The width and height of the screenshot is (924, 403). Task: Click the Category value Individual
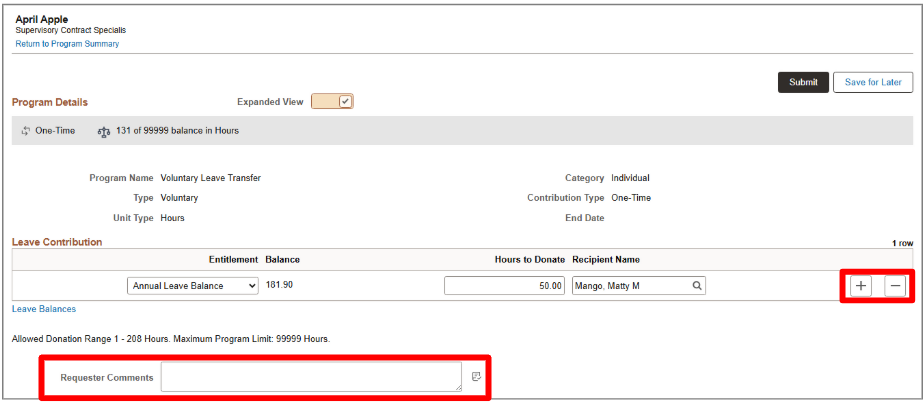pyautogui.click(x=630, y=178)
